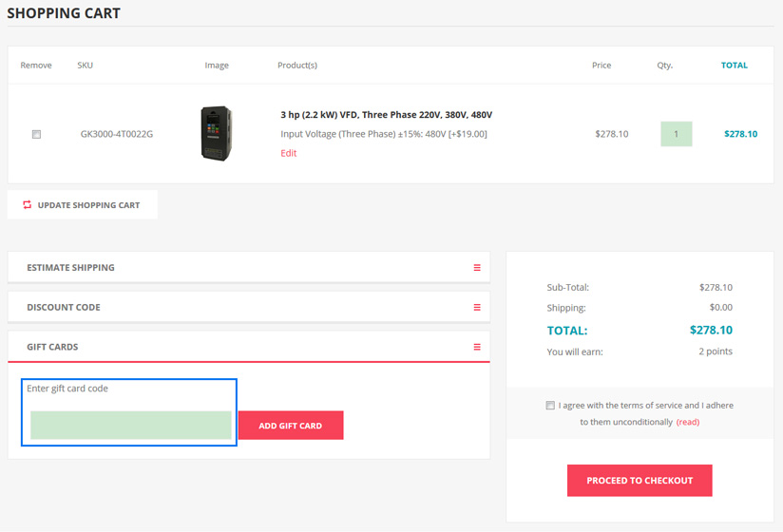The width and height of the screenshot is (783, 532).
Task: Check the terms of service agreement box
Action: (550, 406)
